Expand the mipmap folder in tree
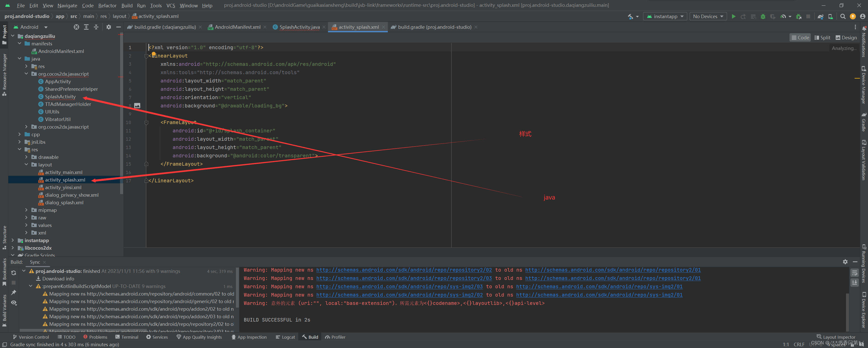868x348 pixels. (26, 210)
